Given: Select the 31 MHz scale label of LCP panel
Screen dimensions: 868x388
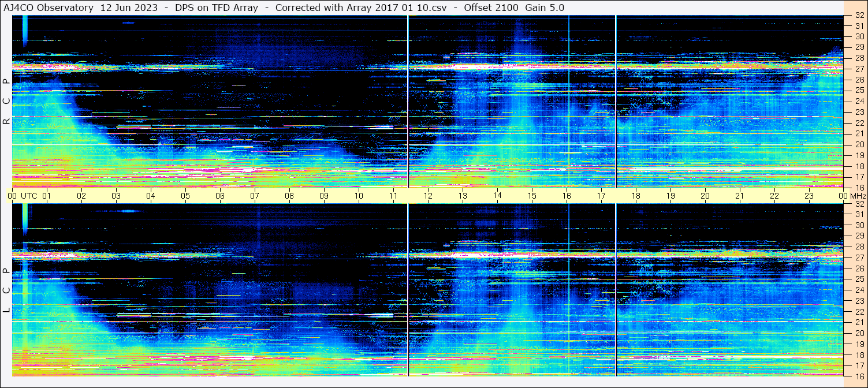Looking at the screenshot, I should click(859, 214).
